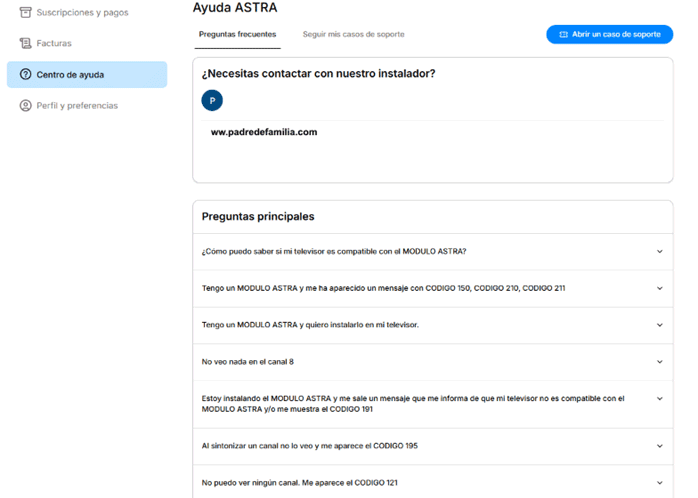Open www.padredefamilia.com installer link
The height and width of the screenshot is (498, 698).
click(264, 132)
